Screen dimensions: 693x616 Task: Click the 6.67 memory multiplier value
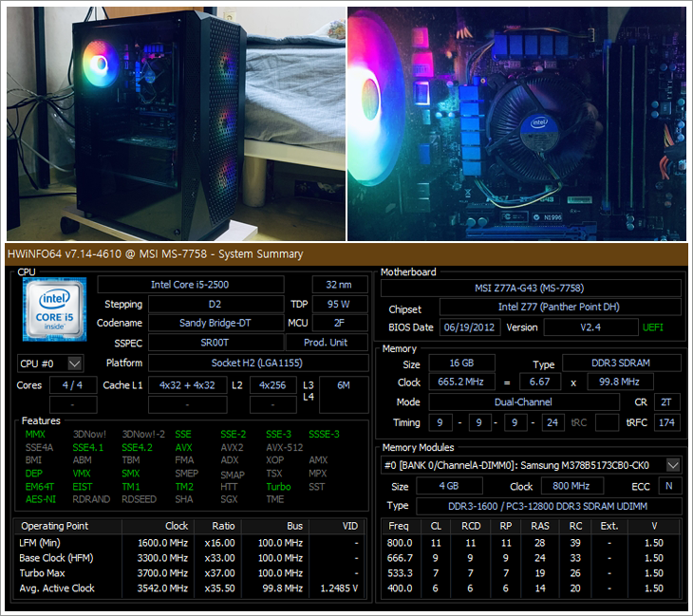(x=540, y=382)
